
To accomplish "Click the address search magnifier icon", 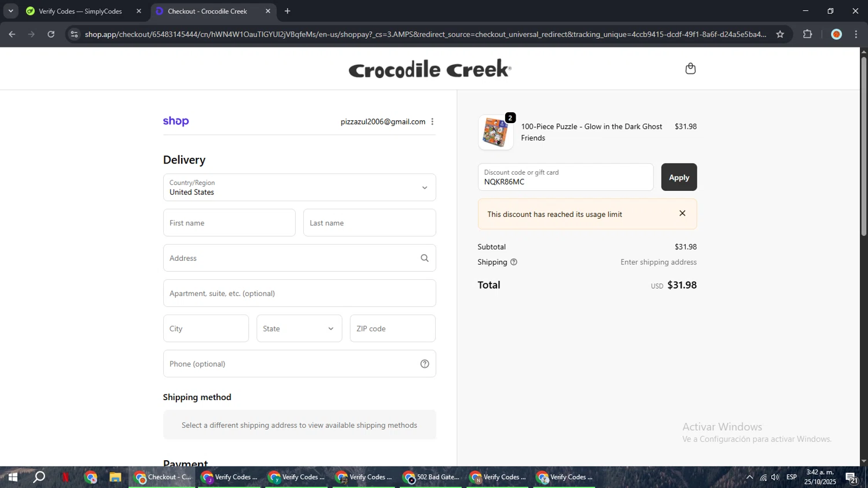I will (425, 258).
